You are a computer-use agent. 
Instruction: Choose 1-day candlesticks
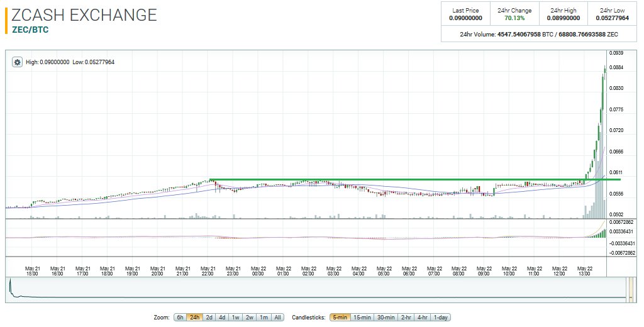441,317
